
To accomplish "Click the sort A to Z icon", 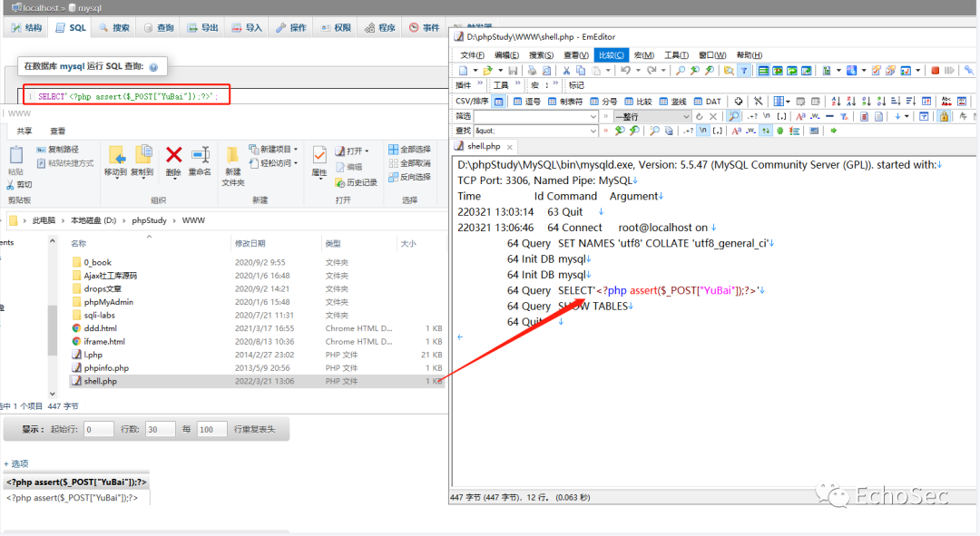I will pos(836,102).
